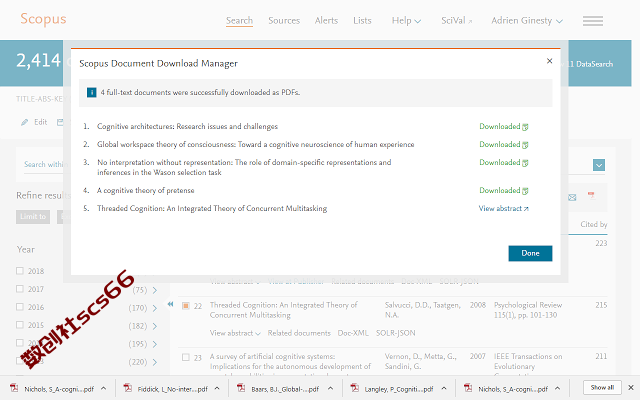Open the Sources tab
640x400 pixels.
(x=284, y=20)
